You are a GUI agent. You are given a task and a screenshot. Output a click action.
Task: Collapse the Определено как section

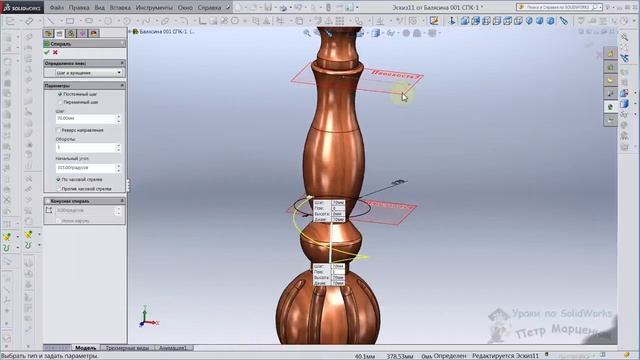[x=122, y=63]
